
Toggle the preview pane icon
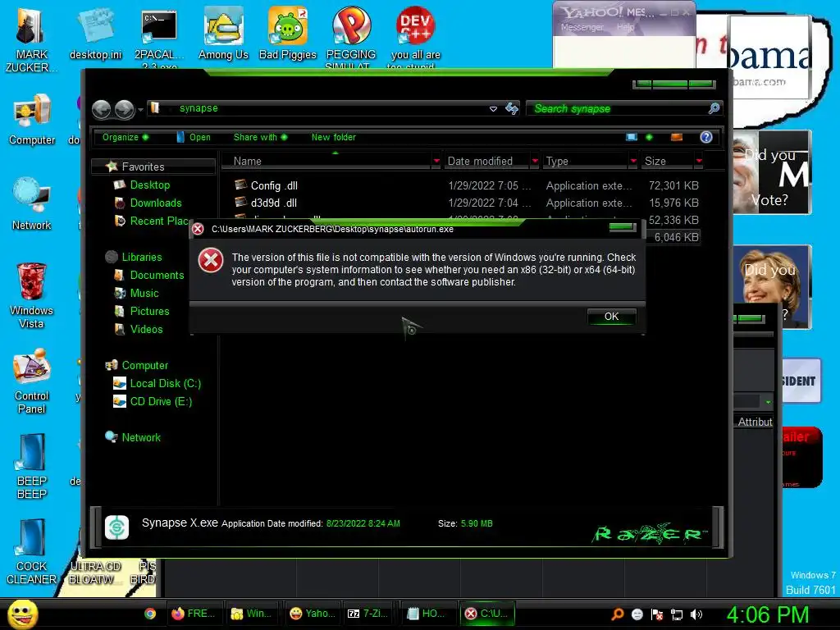tap(677, 137)
